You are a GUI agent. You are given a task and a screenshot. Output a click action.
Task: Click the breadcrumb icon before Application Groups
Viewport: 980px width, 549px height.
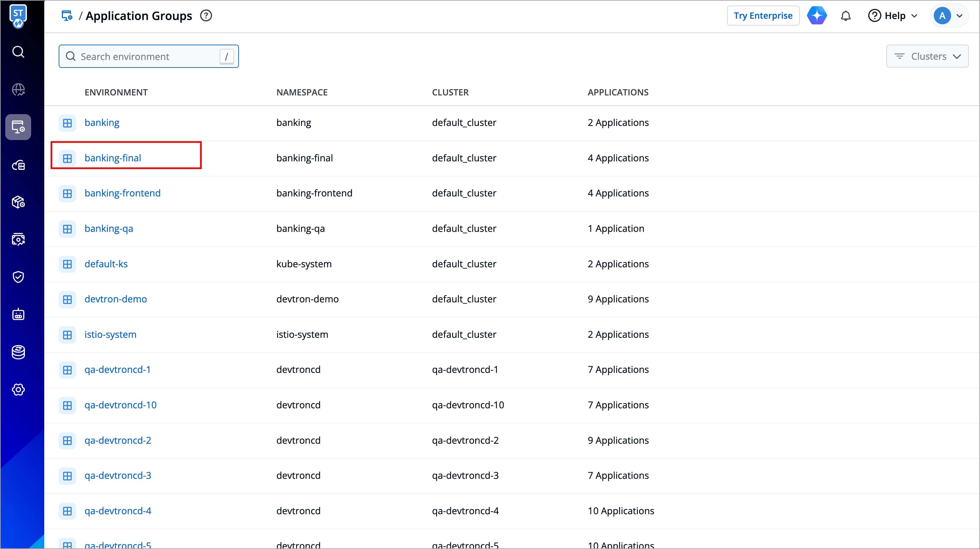(67, 16)
